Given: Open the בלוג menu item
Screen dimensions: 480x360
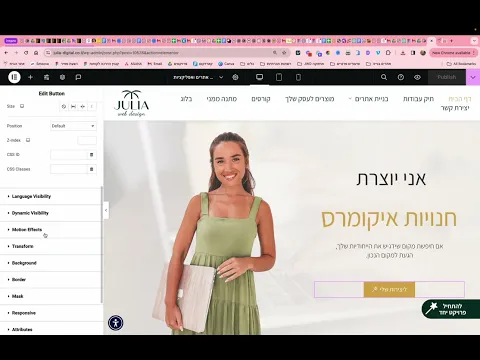Looking at the screenshot, I should 186,99.
